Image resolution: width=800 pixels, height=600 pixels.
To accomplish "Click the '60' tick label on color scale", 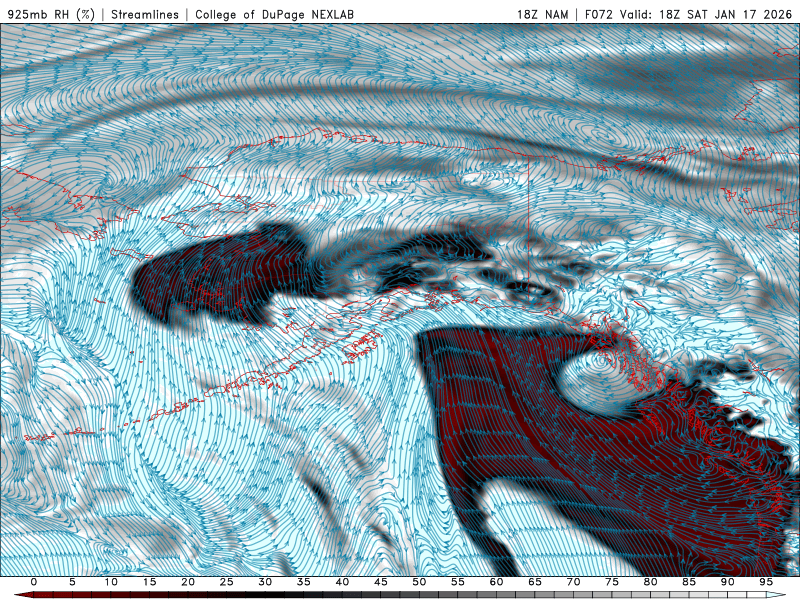I will coord(496,582).
